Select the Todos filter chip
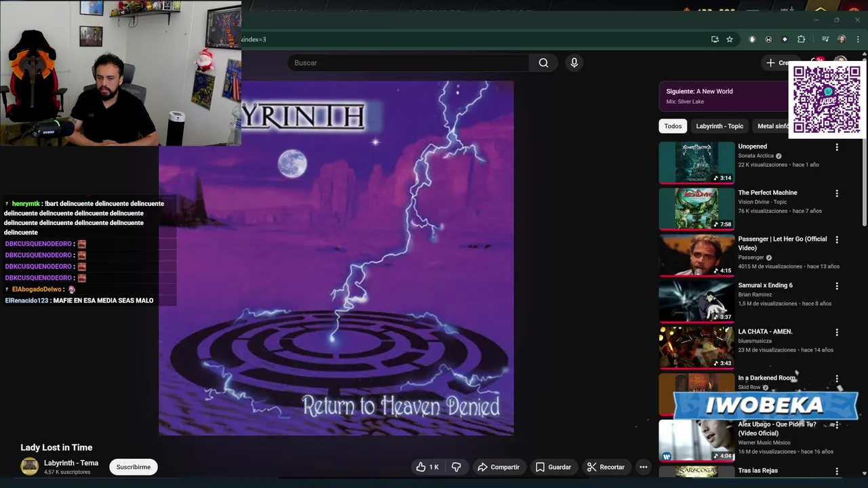Screen dimensions: 868x488 click(673, 126)
